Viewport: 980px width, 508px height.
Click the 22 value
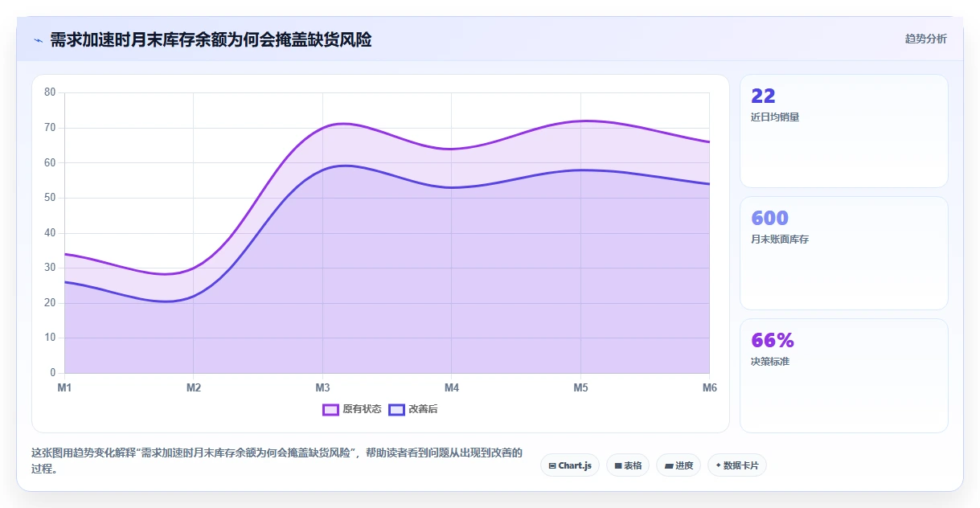point(763,96)
